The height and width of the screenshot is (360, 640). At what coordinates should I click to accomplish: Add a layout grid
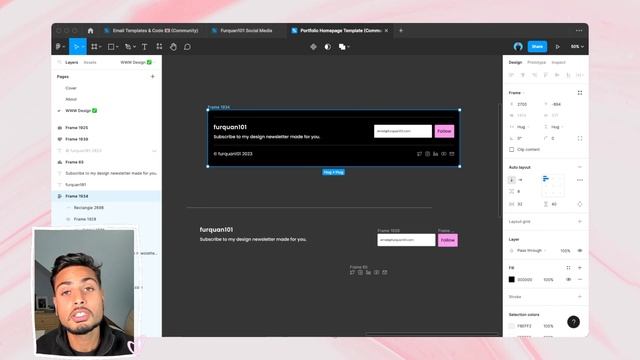pos(580,222)
